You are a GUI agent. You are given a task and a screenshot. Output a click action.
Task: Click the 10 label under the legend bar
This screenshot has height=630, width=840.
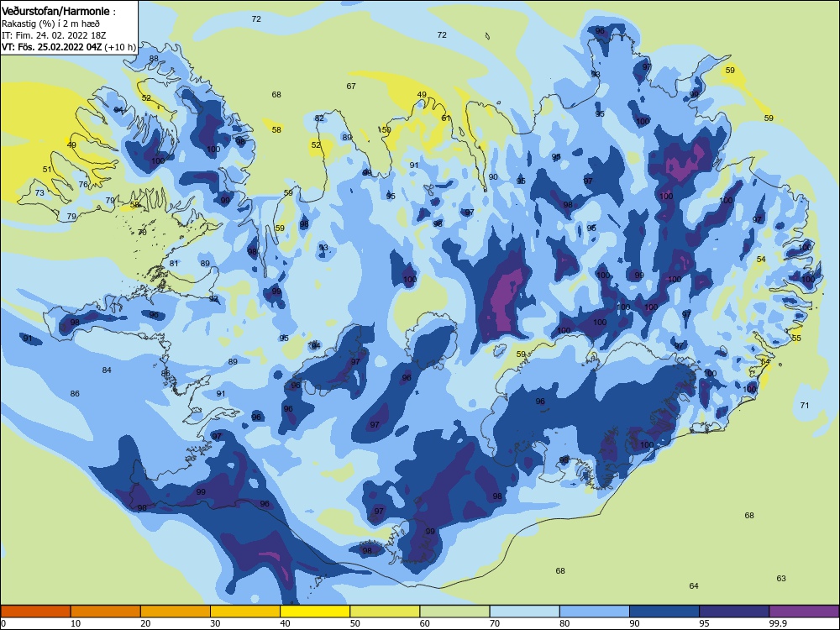pyautogui.click(x=76, y=623)
